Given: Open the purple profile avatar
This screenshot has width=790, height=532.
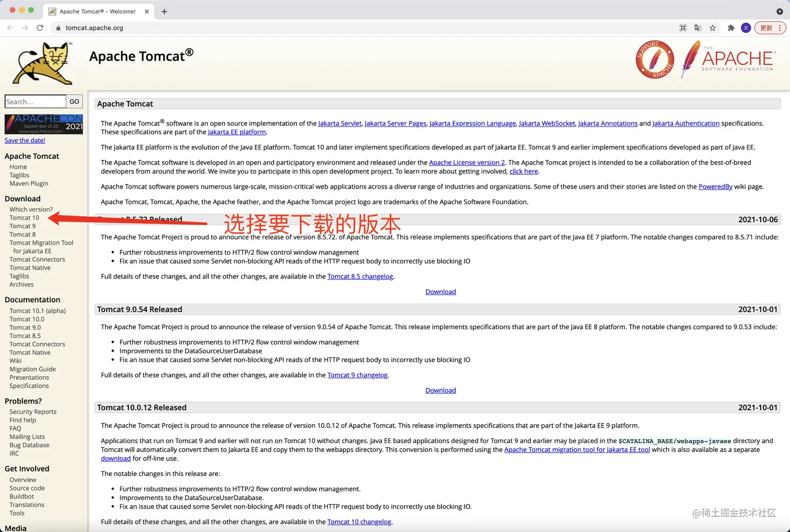Looking at the screenshot, I should (746, 28).
